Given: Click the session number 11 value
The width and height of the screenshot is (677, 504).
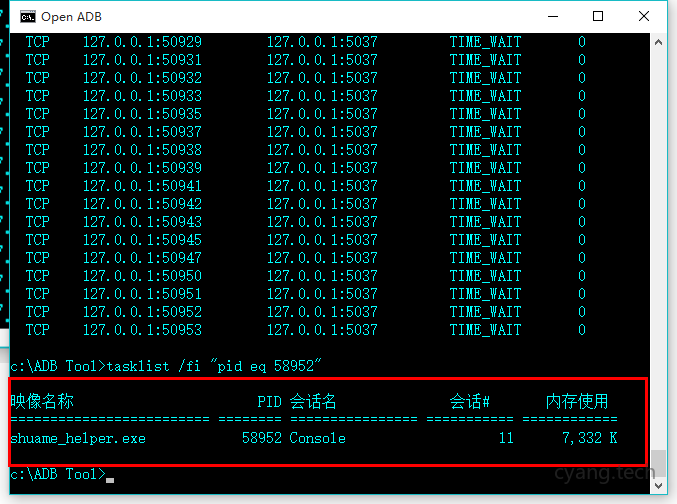Looking at the screenshot, I should coord(505,438).
